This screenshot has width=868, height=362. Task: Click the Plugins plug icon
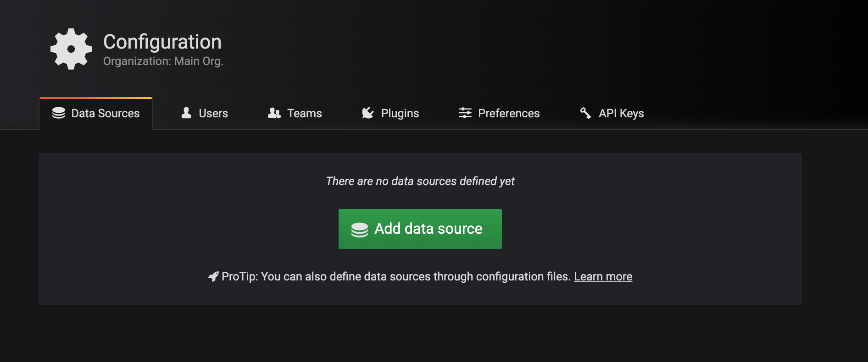[368, 113]
